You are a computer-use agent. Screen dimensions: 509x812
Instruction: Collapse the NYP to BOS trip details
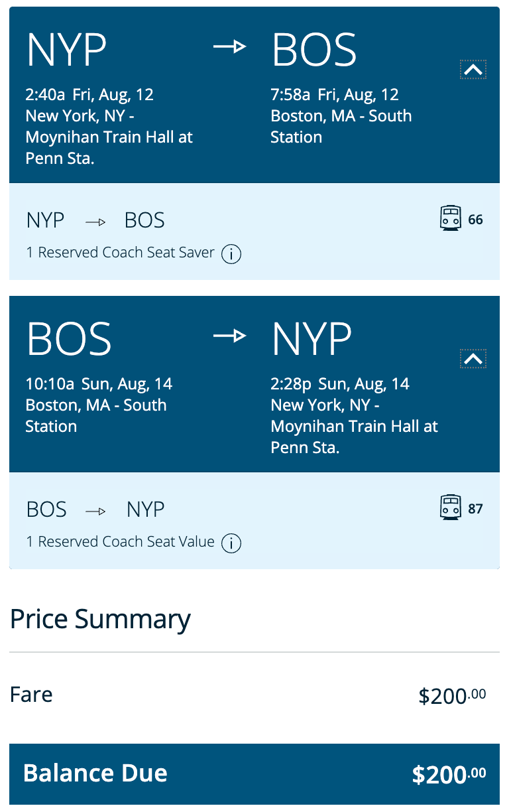click(473, 70)
